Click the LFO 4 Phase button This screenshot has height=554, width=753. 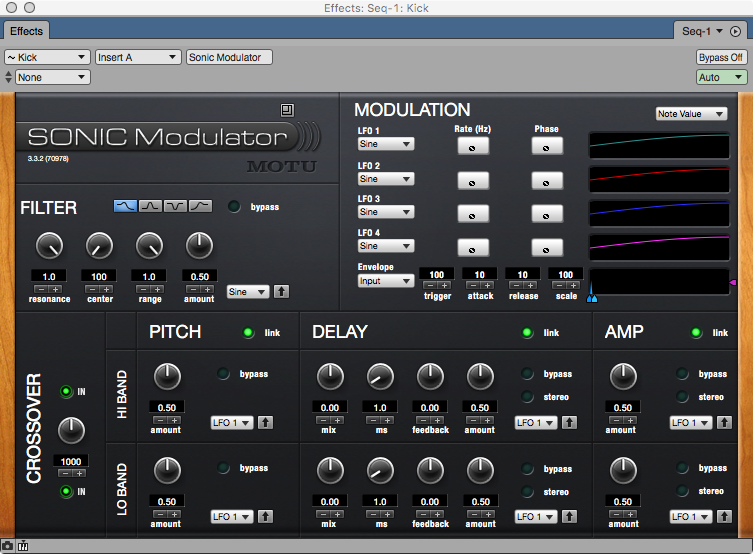(547, 248)
